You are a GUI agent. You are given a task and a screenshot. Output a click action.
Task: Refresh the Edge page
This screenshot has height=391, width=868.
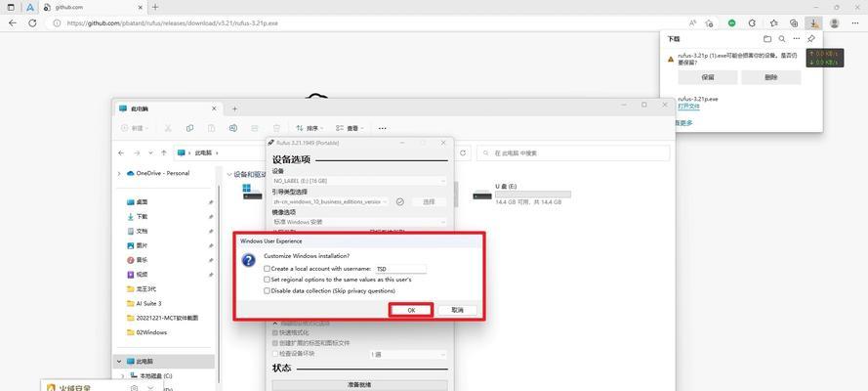pos(32,23)
